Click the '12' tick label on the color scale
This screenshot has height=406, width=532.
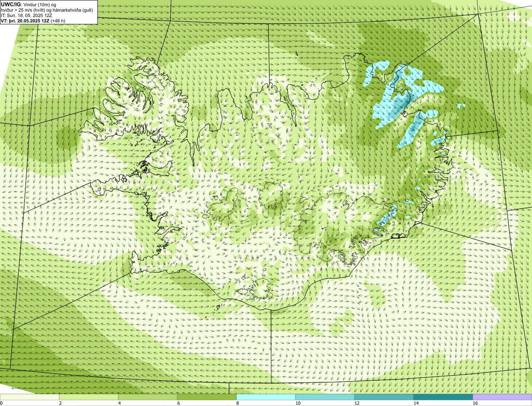(357, 403)
